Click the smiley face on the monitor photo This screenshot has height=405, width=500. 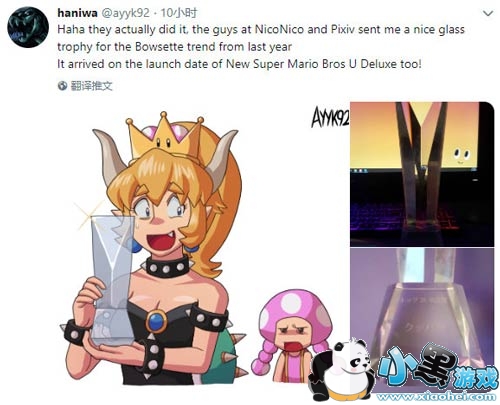click(461, 156)
